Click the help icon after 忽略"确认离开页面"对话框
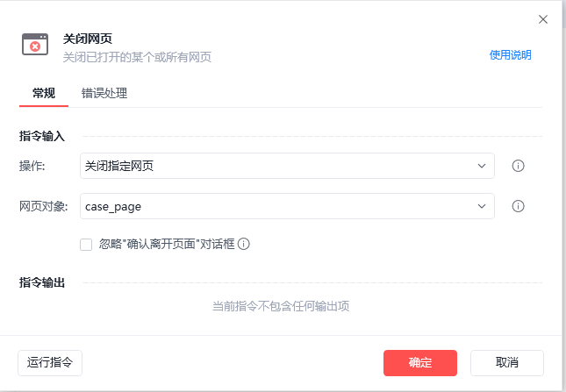Image resolution: width=566 pixels, height=392 pixels. pos(244,245)
